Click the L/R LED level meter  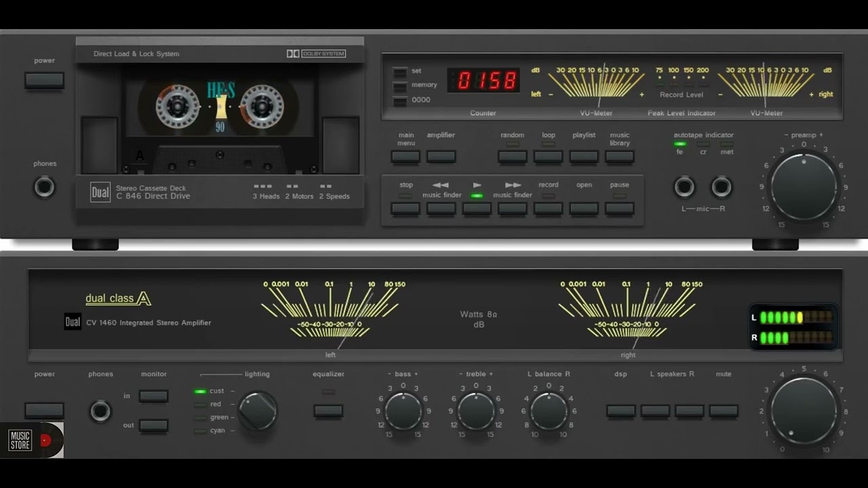click(x=793, y=327)
